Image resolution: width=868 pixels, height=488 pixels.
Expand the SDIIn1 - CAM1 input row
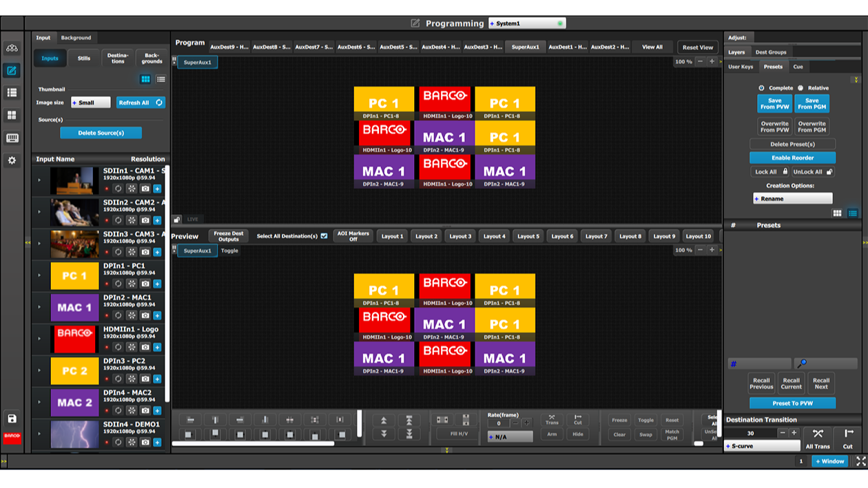pyautogui.click(x=39, y=180)
